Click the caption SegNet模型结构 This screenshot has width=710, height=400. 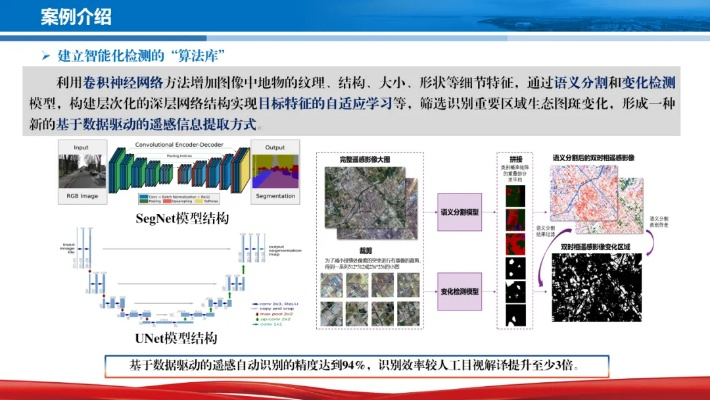pos(182,218)
